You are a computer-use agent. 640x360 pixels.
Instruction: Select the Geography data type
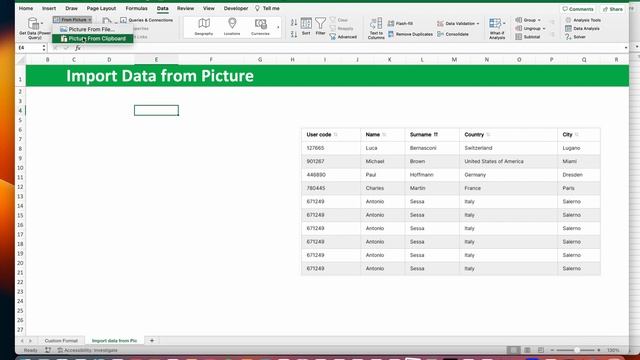[204, 27]
